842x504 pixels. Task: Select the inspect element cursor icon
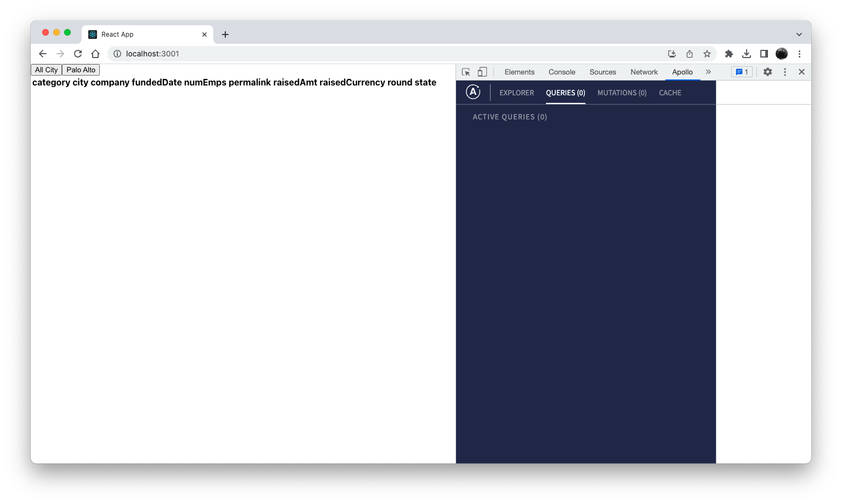click(x=465, y=72)
